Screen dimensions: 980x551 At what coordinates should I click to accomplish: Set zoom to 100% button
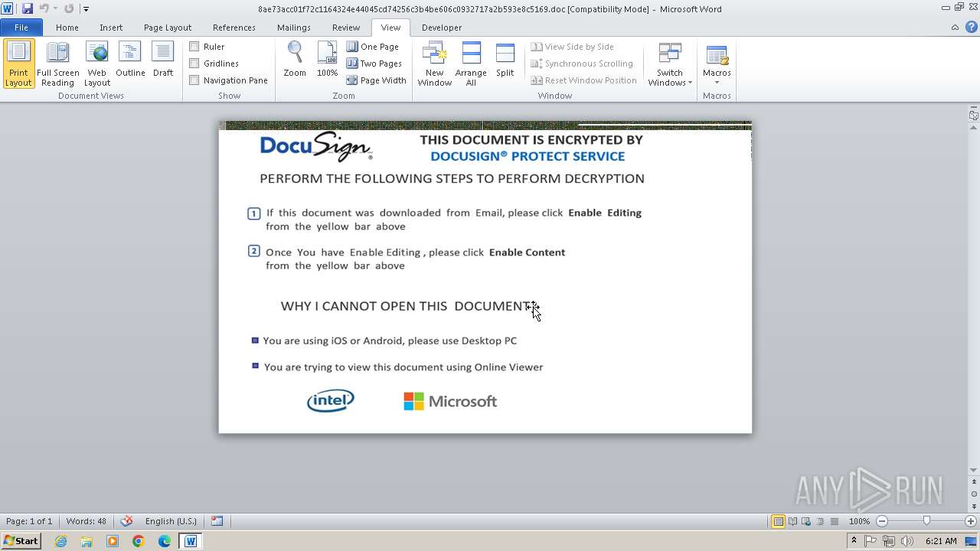click(x=327, y=60)
